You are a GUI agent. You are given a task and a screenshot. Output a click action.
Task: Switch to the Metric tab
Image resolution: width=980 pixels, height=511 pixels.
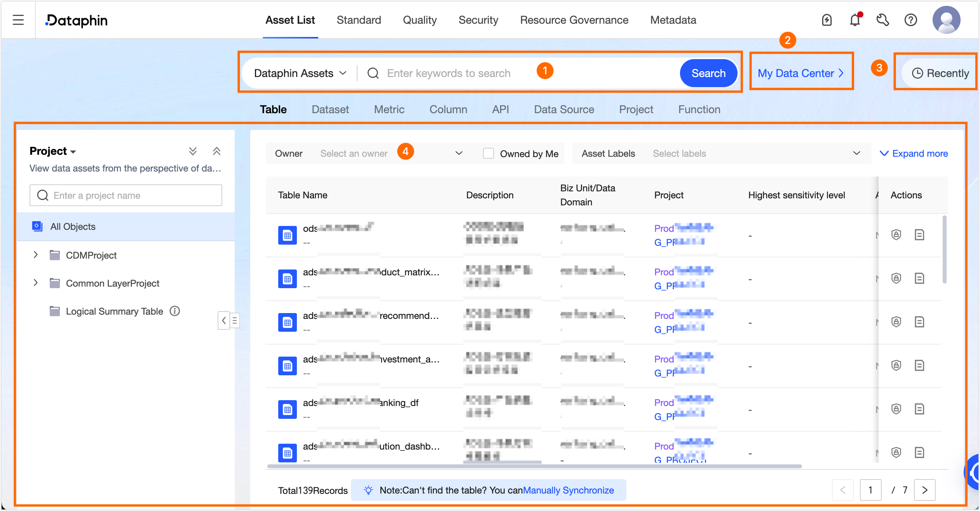(x=389, y=109)
